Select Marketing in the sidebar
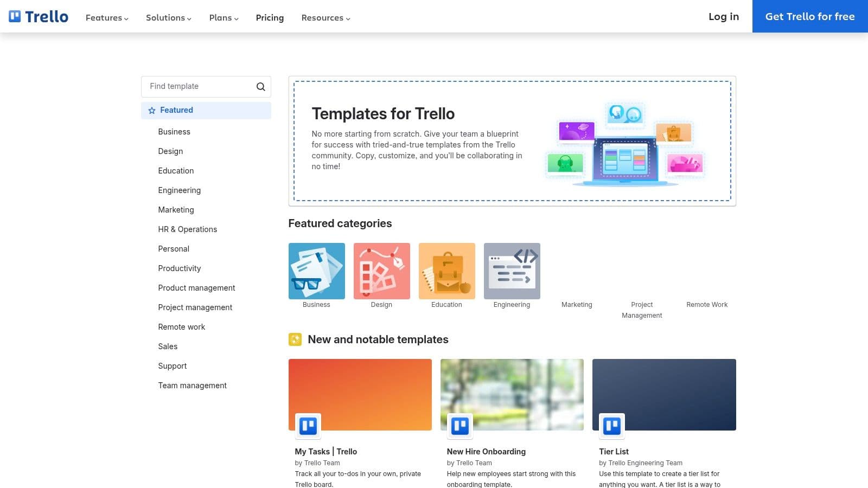 176,210
